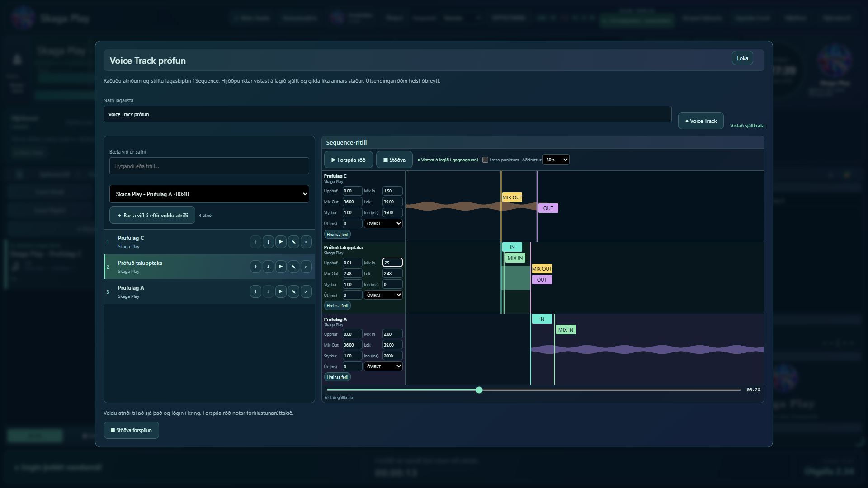
Task: Click the Mix In field of Prófuð talupptaka
Action: (x=392, y=263)
